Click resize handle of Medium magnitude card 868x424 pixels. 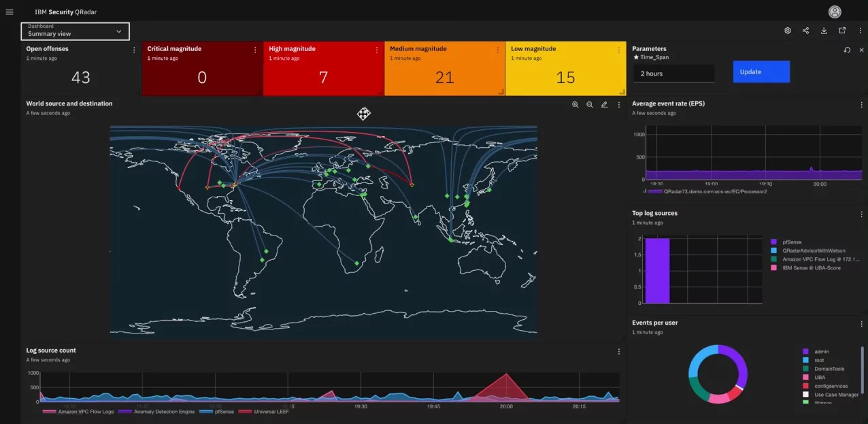(501, 91)
